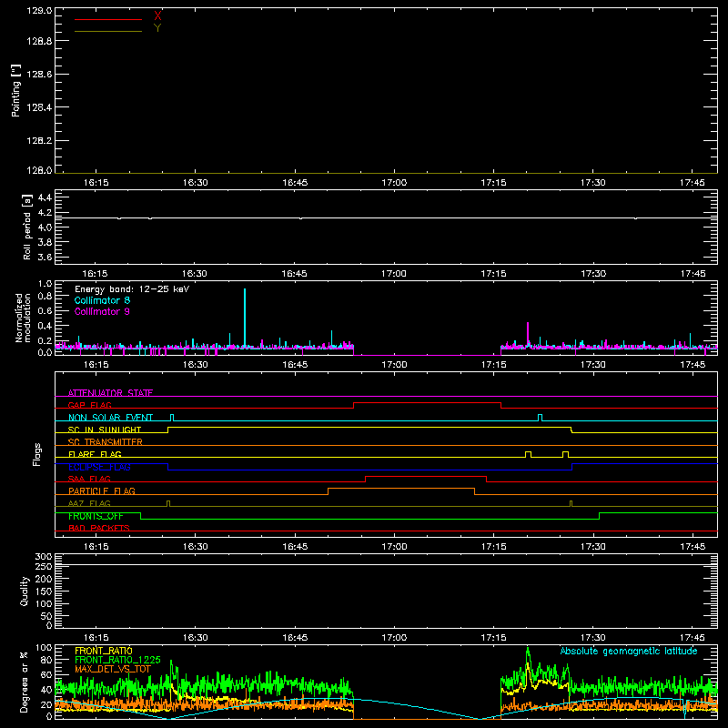Screen dimensions: 728x728
Task: Click the FRONT_RATIO legend text
Action: (104, 651)
